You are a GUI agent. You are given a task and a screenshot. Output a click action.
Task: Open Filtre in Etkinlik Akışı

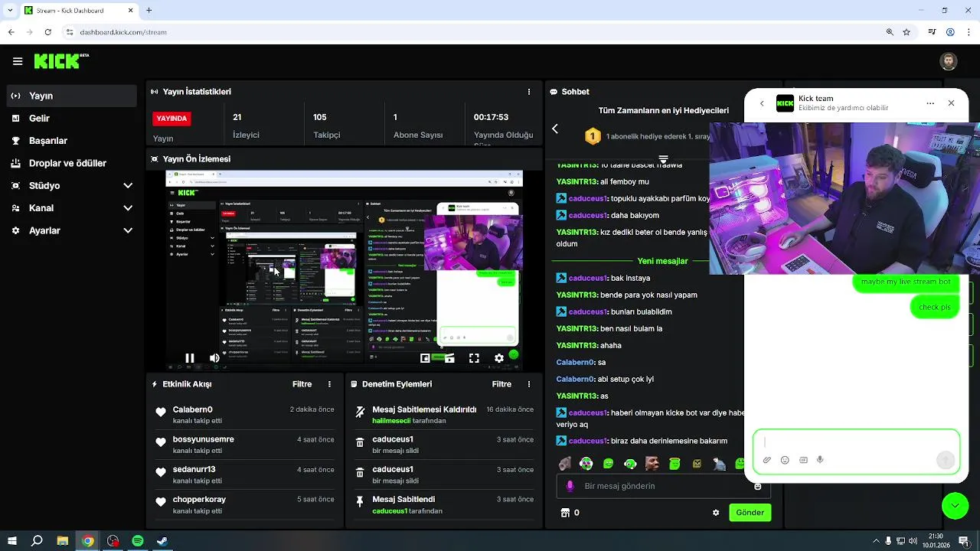(302, 384)
